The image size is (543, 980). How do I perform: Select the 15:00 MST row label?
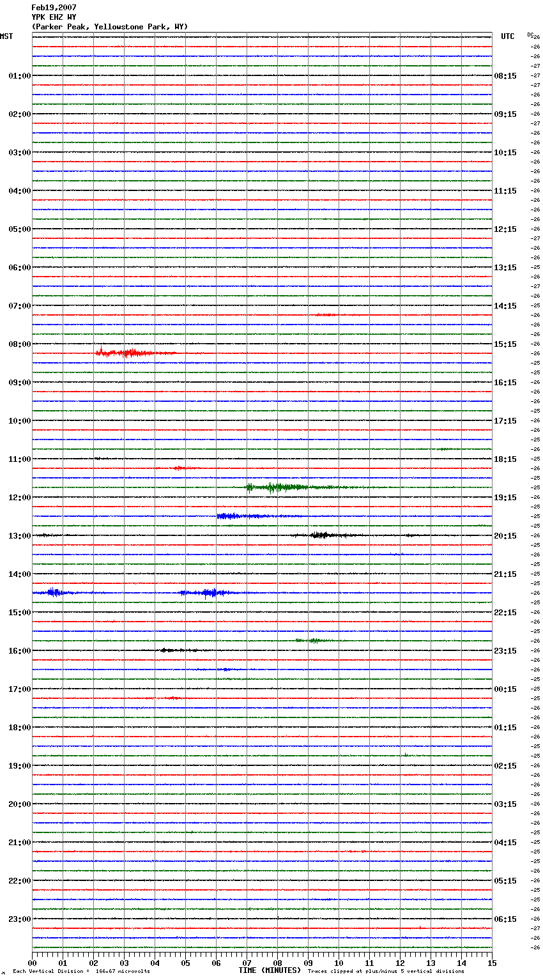[20, 613]
